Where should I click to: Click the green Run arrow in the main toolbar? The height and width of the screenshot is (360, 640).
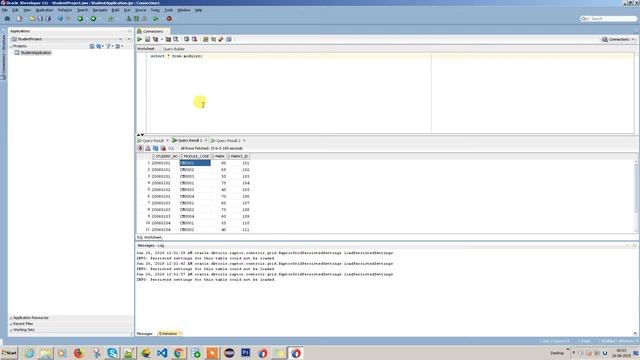coord(156,18)
